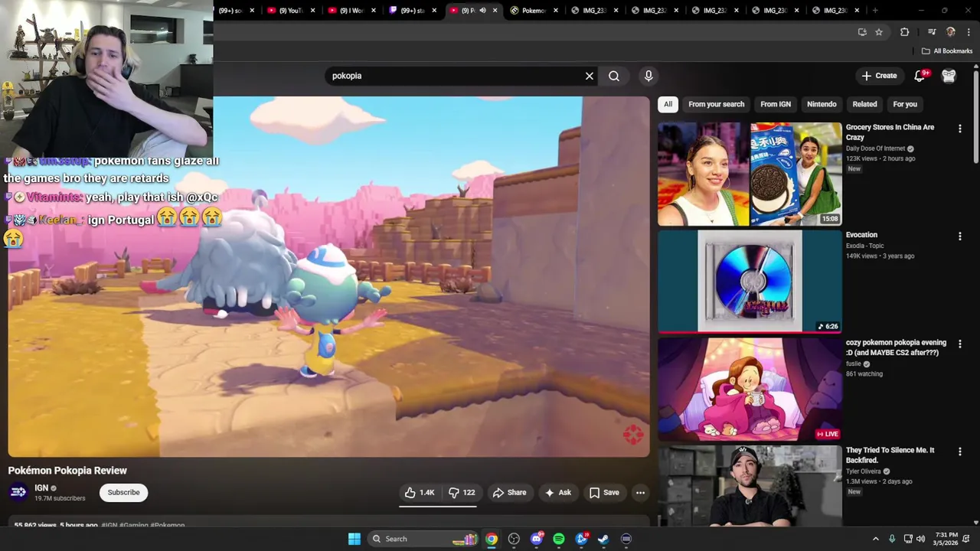Open the YouTube account avatar menu
This screenshot has width=980, height=551.
point(949,76)
